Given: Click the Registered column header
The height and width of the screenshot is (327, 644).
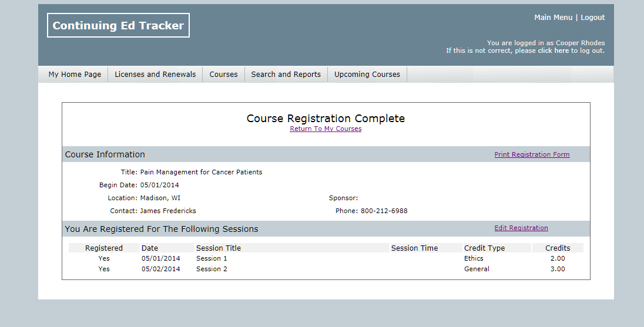Looking at the screenshot, I should click(x=104, y=248).
